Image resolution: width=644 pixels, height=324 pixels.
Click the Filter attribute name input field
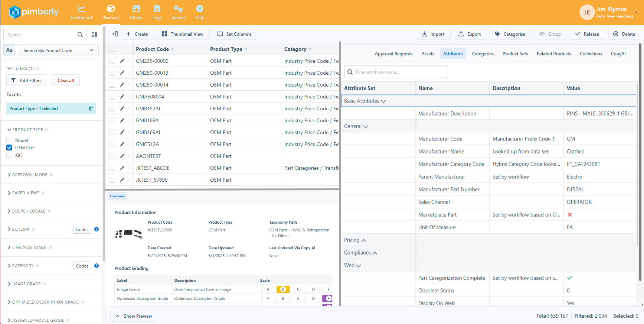click(x=396, y=72)
